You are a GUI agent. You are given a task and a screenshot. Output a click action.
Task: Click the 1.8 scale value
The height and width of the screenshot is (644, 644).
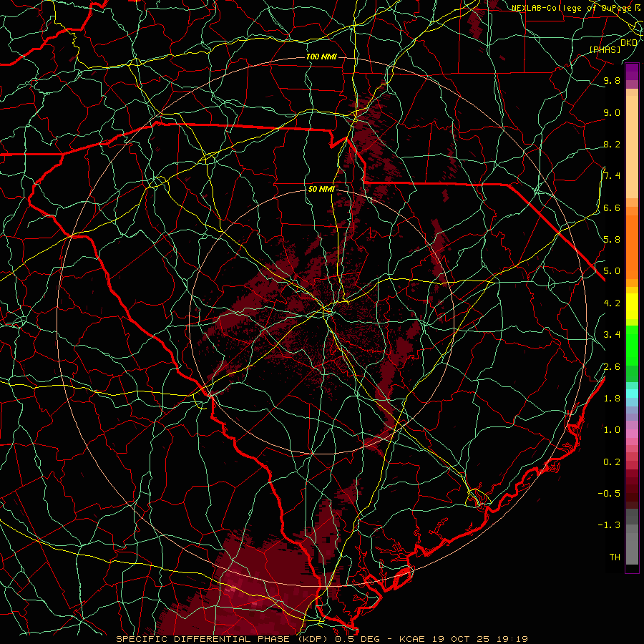pos(612,399)
